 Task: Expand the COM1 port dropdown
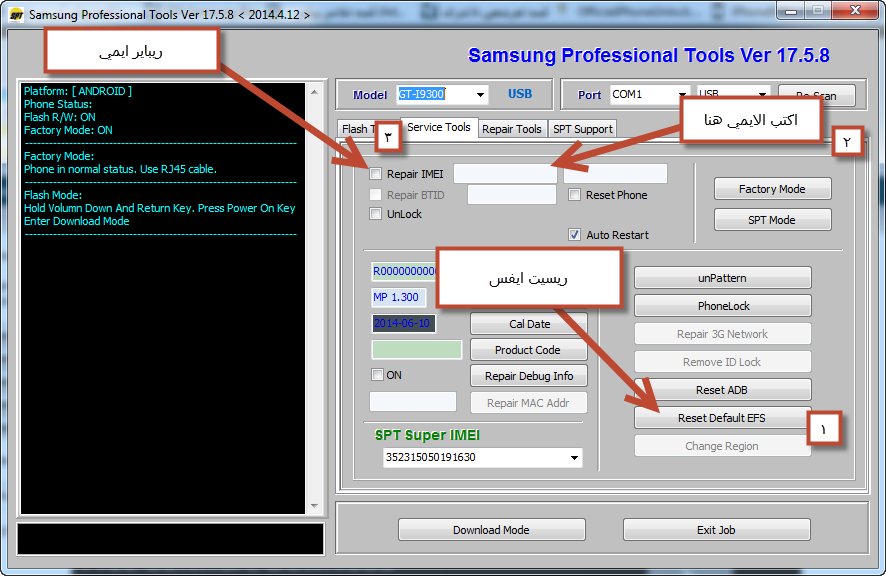click(x=682, y=94)
